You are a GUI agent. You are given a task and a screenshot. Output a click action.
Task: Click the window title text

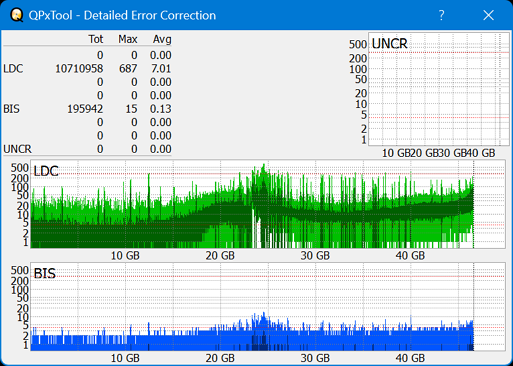coord(122,15)
